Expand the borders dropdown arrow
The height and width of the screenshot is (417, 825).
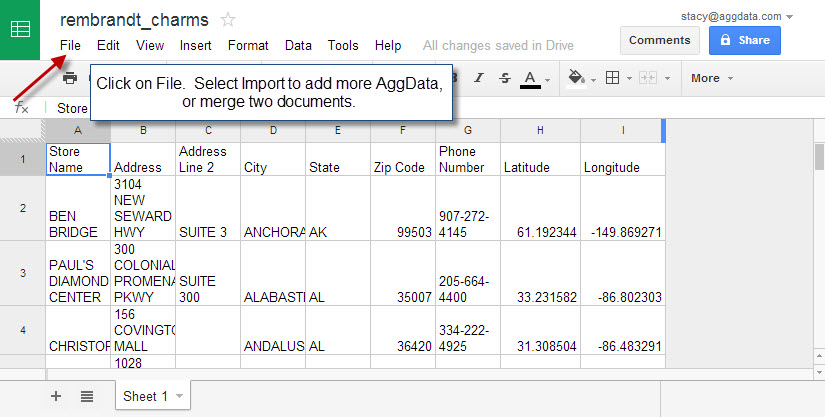point(629,79)
